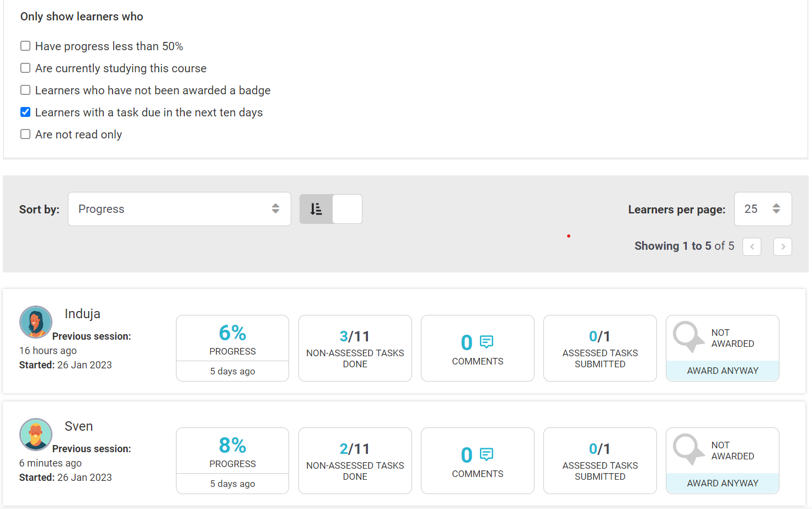Click the previous page arrow
The width and height of the screenshot is (812, 509).
[752, 247]
